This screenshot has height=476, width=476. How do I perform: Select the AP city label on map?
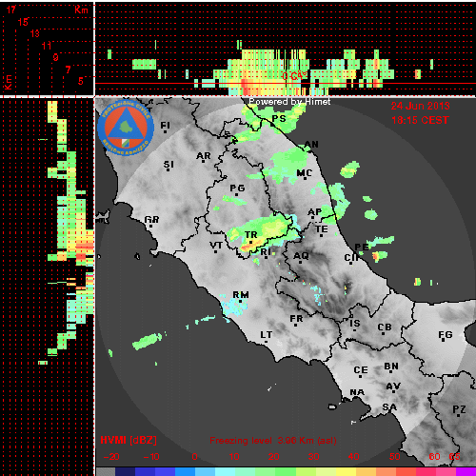[x=315, y=212]
